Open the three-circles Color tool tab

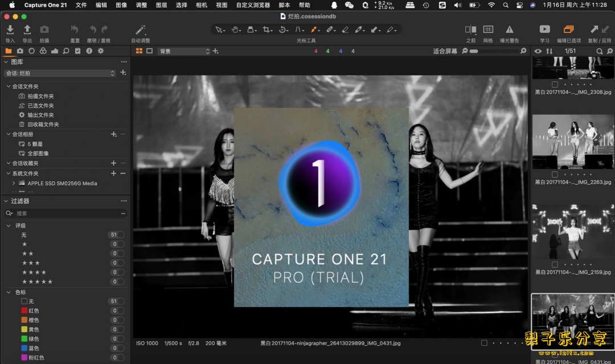tap(43, 51)
